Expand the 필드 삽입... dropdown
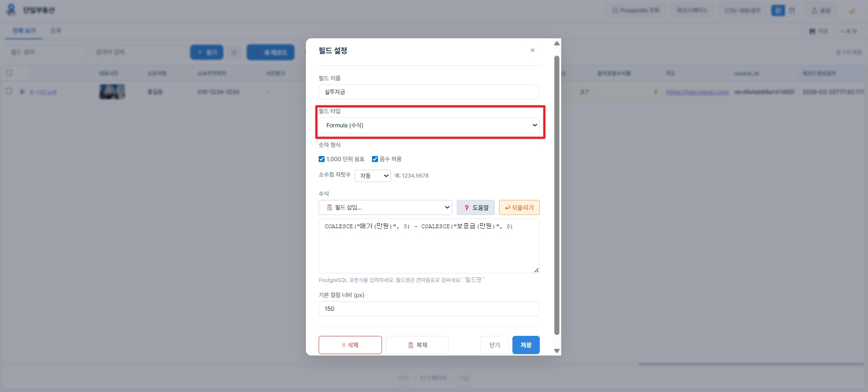 point(385,207)
